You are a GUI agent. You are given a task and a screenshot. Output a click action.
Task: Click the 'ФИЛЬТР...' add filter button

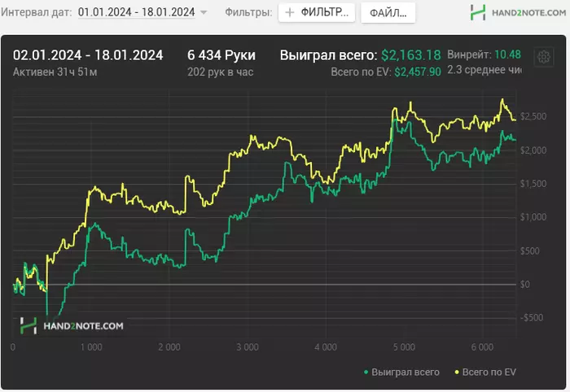click(317, 13)
